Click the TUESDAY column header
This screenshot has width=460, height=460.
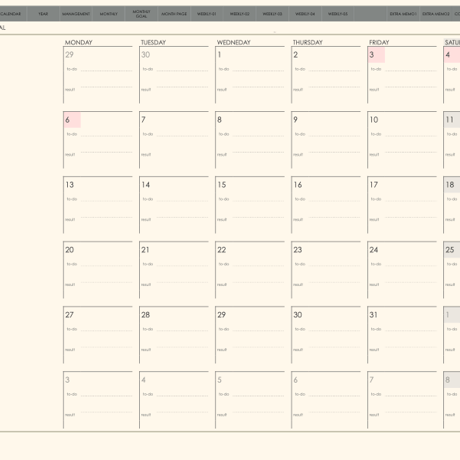coord(153,42)
